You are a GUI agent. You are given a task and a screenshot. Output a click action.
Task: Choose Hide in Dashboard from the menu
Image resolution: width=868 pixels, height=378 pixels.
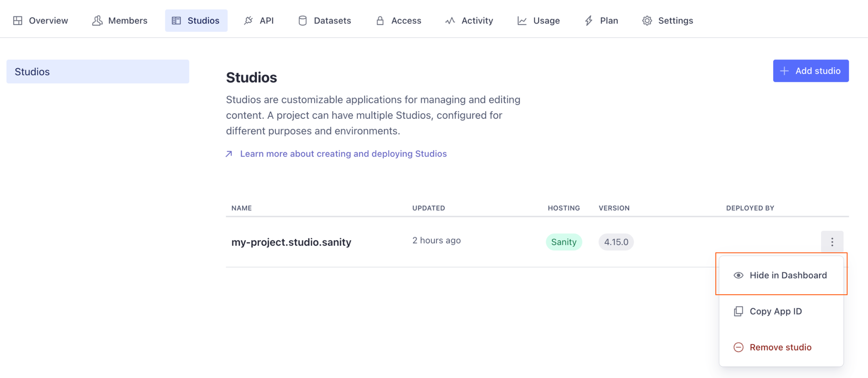(781, 275)
